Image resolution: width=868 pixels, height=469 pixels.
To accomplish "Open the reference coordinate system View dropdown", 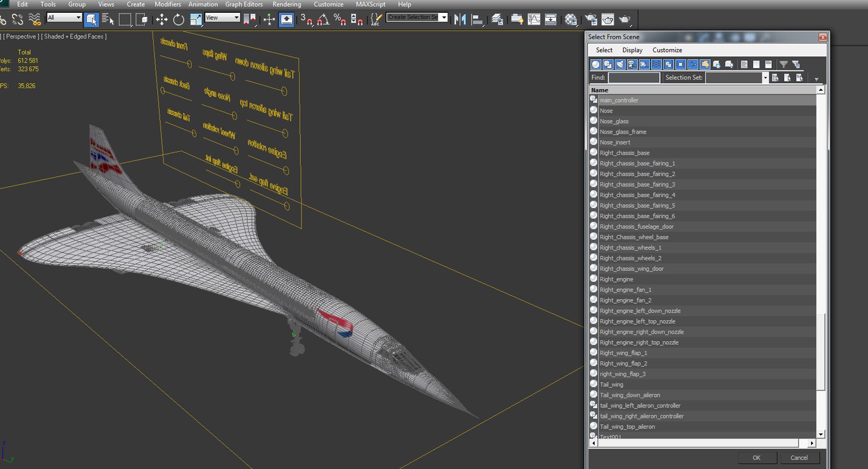I will [x=222, y=18].
